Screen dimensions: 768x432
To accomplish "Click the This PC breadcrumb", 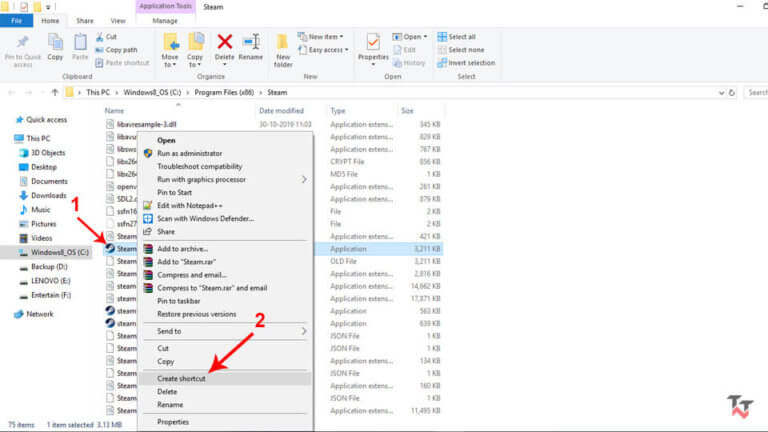I will point(98,93).
